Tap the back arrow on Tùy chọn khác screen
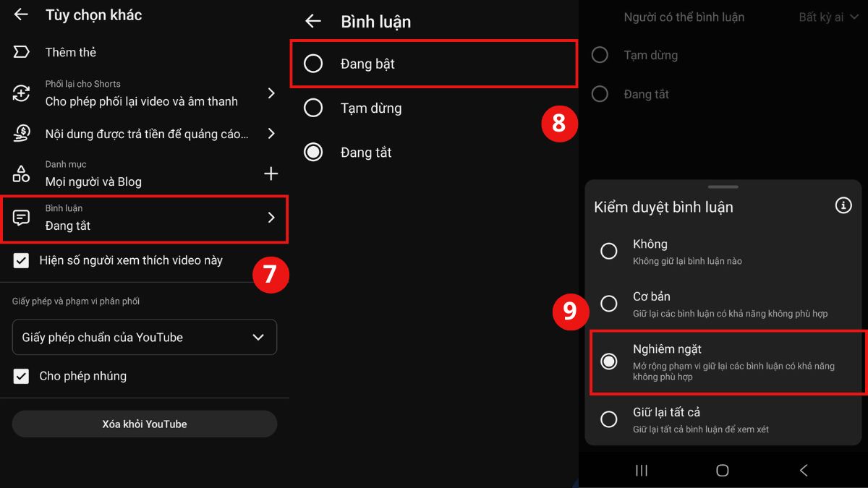 (x=20, y=14)
